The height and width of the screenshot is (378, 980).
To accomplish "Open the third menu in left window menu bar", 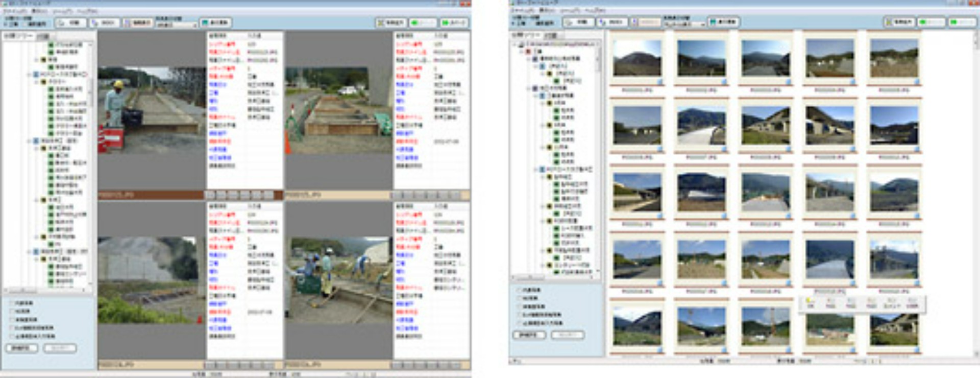I will 62,11.
